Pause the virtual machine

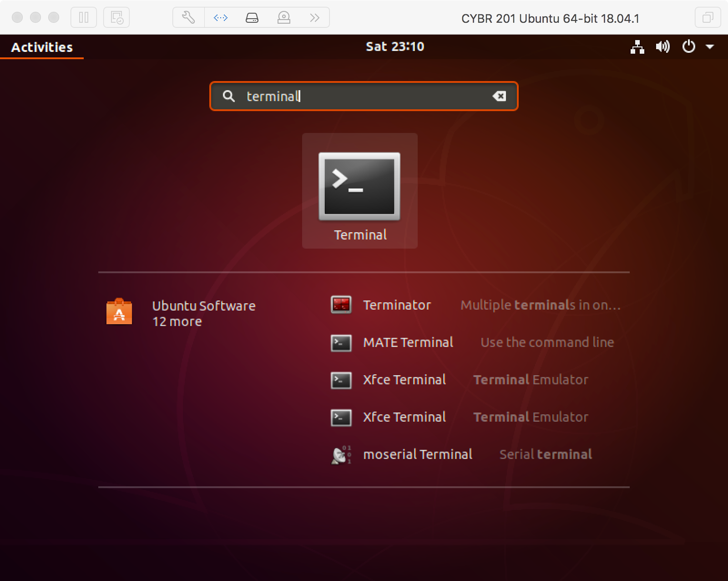point(84,18)
